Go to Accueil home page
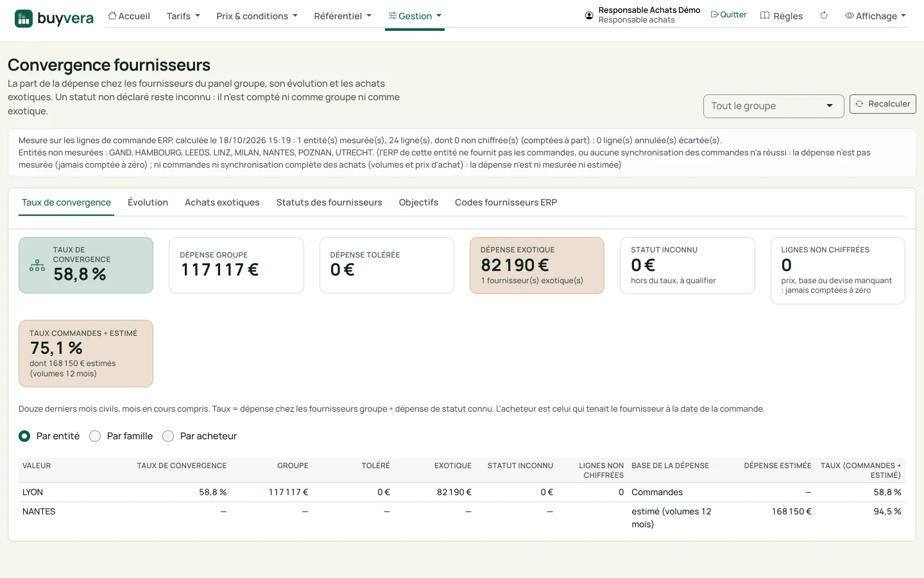 pyautogui.click(x=129, y=16)
